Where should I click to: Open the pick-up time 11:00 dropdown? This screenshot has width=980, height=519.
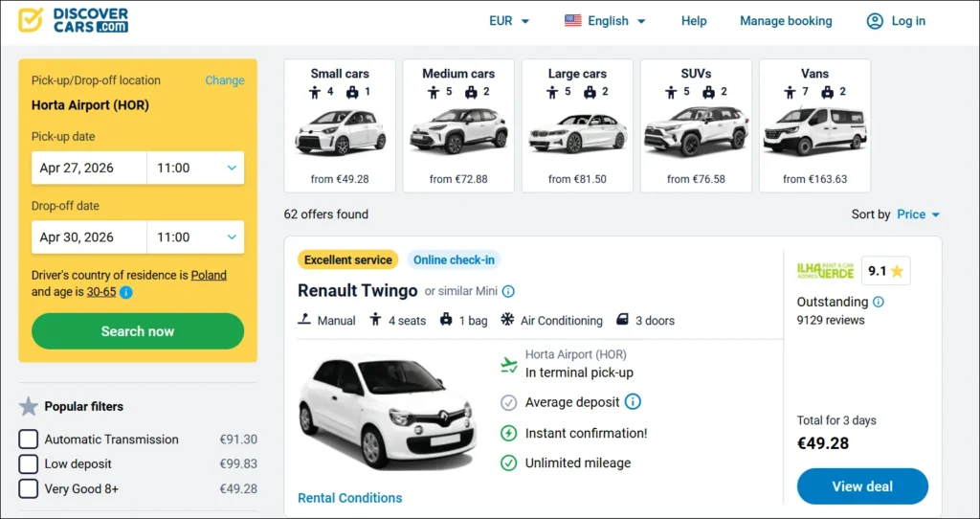(195, 168)
